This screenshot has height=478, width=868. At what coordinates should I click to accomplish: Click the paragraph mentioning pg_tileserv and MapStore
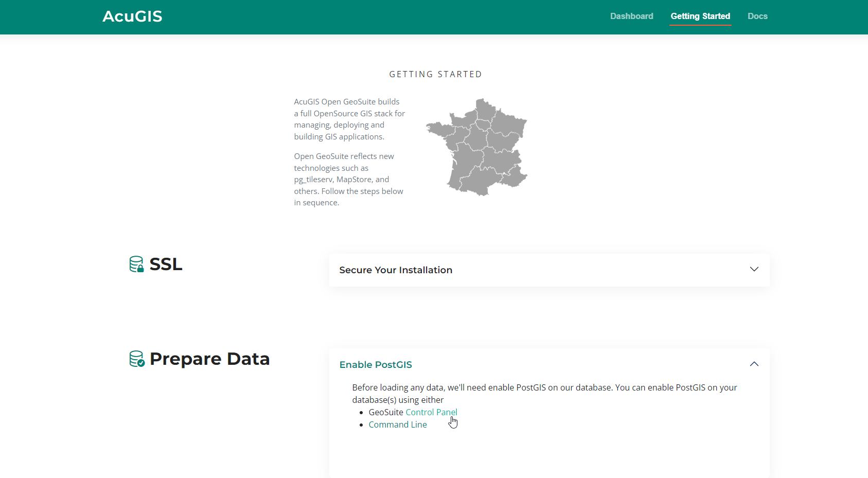click(348, 180)
